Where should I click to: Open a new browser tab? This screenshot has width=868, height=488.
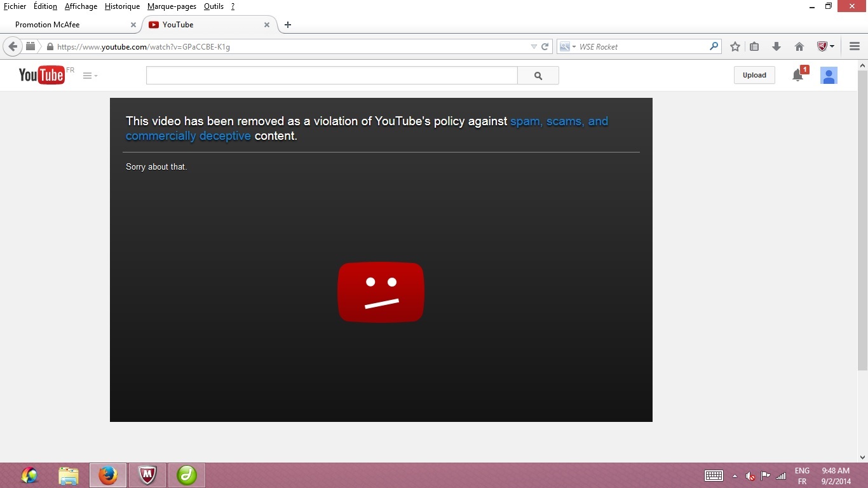coord(288,25)
